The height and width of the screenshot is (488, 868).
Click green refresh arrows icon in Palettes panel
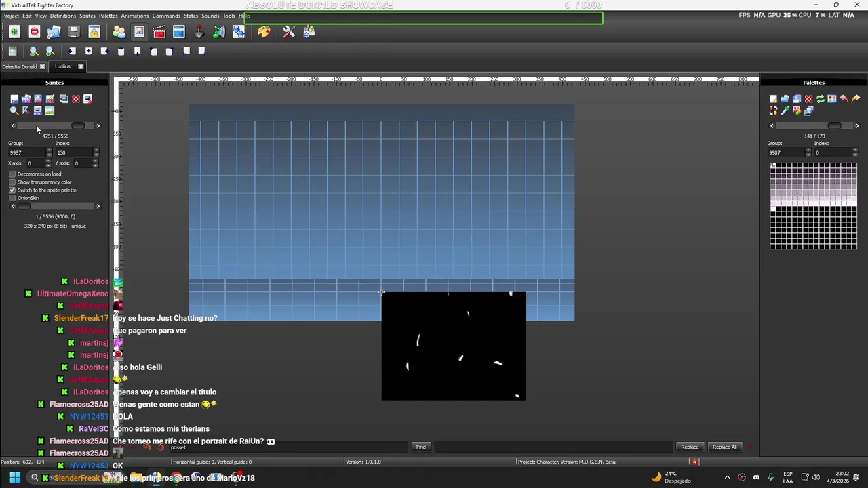click(820, 99)
